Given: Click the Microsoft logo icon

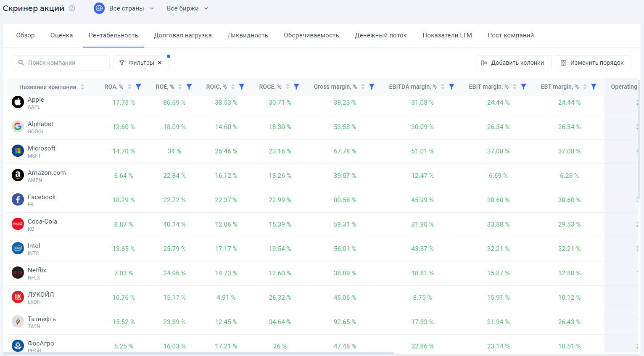Looking at the screenshot, I should [18, 151].
